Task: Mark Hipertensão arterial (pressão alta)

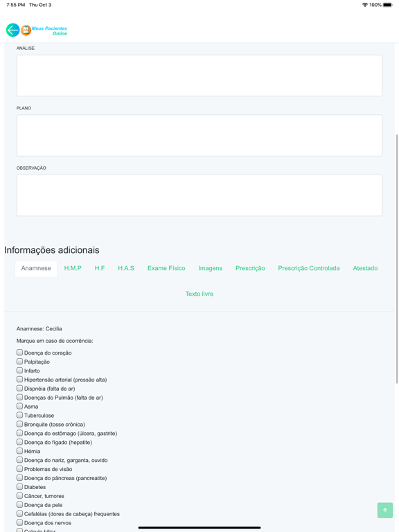Action: click(19, 380)
